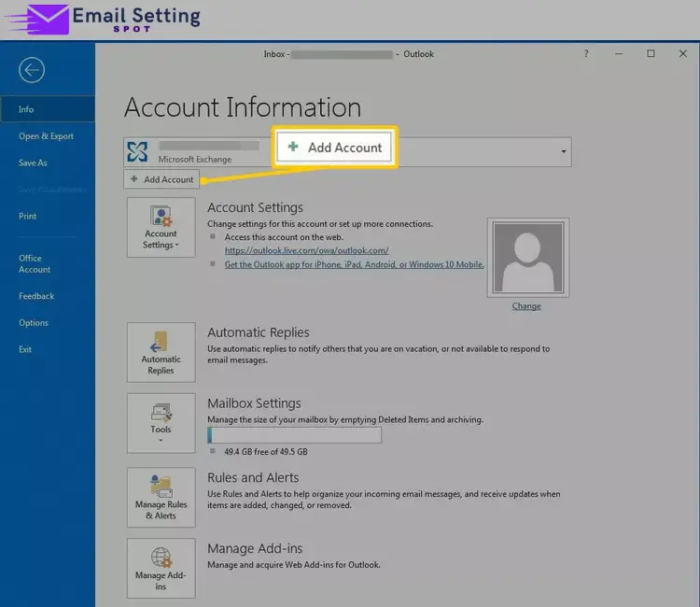The image size is (700, 607).
Task: Open the Get the Outlook app link
Action: coord(354,264)
